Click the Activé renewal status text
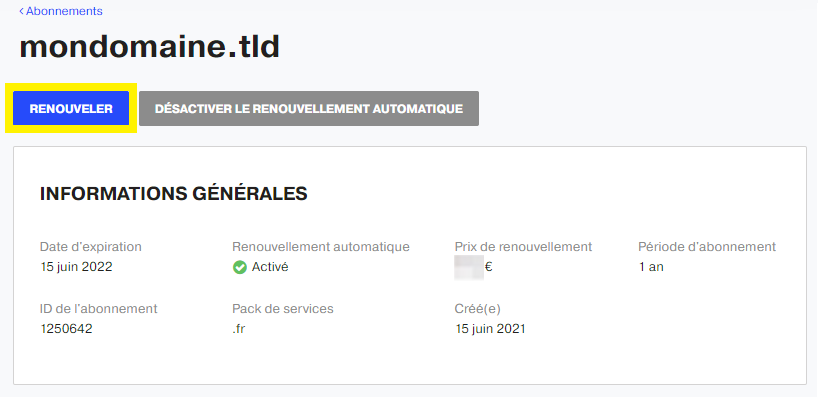818x397 pixels. coord(270,267)
